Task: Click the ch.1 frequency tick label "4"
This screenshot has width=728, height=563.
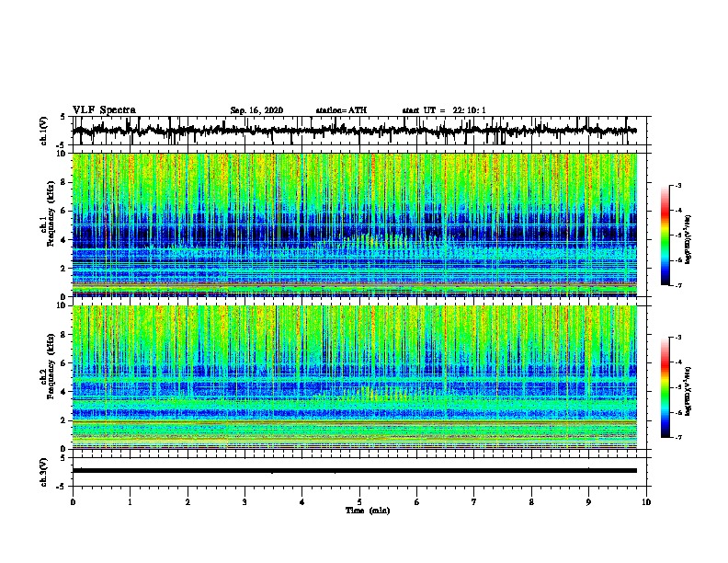Action: pyautogui.click(x=63, y=240)
